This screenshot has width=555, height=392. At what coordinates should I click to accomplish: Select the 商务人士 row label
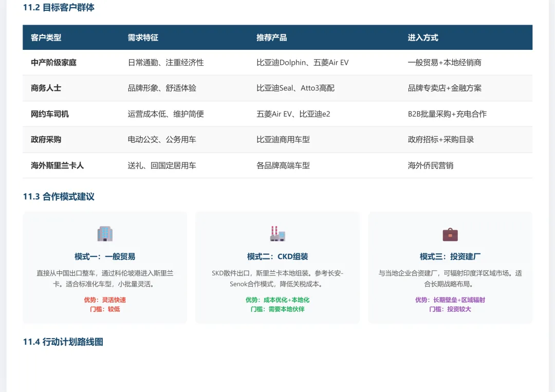point(46,88)
